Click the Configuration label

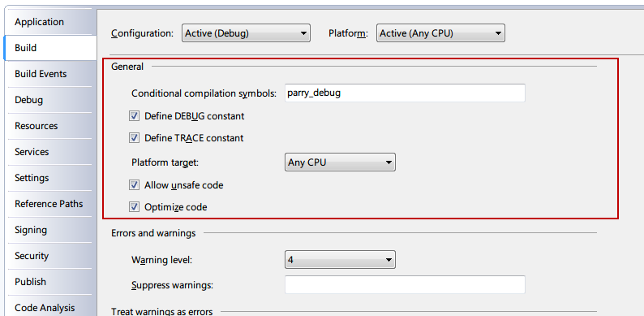[142, 33]
